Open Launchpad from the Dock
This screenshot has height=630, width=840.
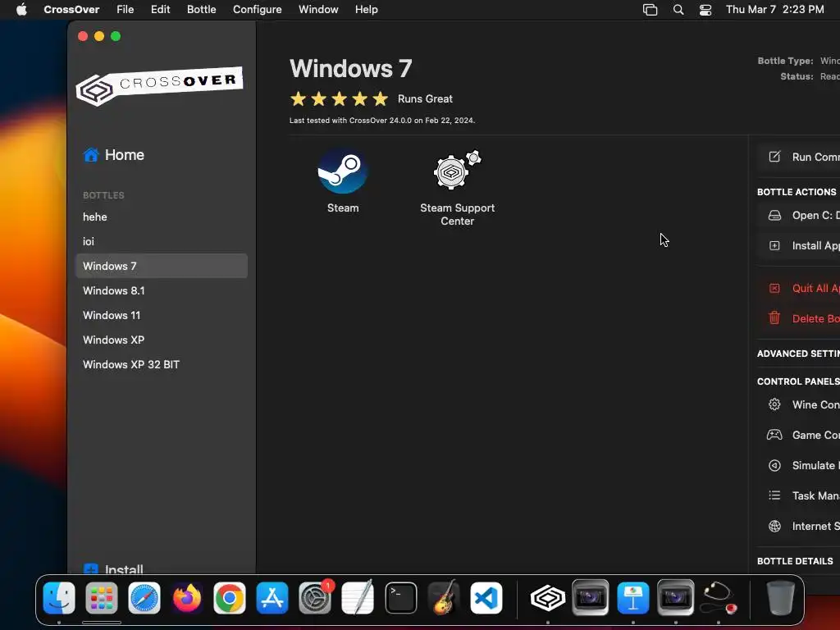101,598
